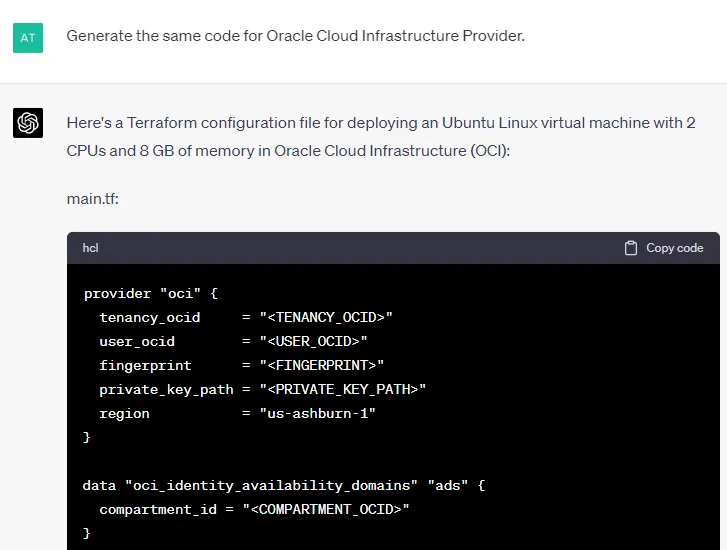Select the user prompt about Oracle Cloud

(296, 36)
